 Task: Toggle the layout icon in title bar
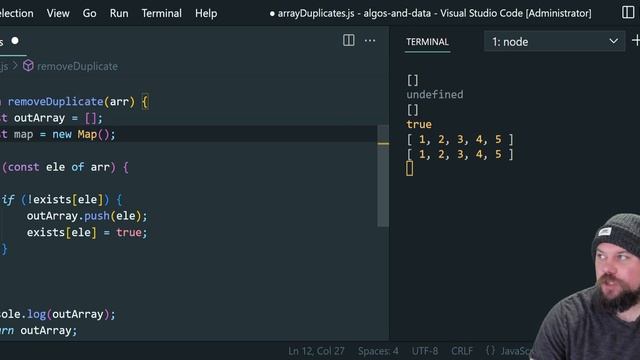[628, 13]
